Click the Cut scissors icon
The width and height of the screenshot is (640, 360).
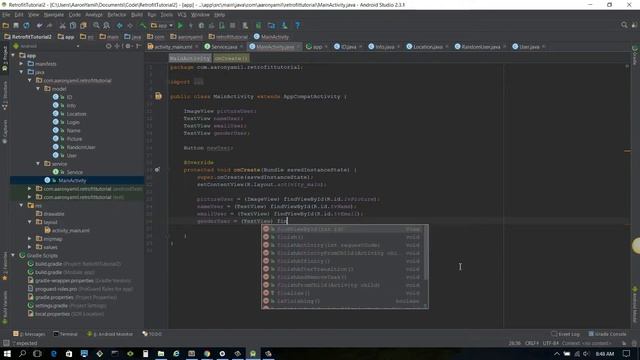coord(62,25)
